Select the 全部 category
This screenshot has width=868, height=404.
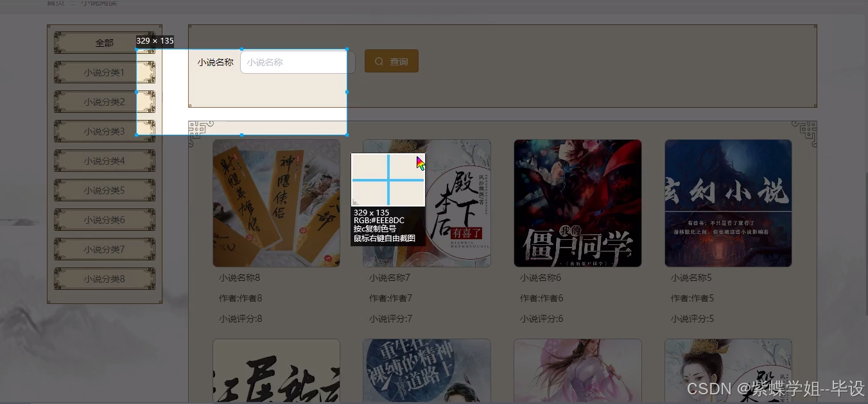tap(105, 43)
